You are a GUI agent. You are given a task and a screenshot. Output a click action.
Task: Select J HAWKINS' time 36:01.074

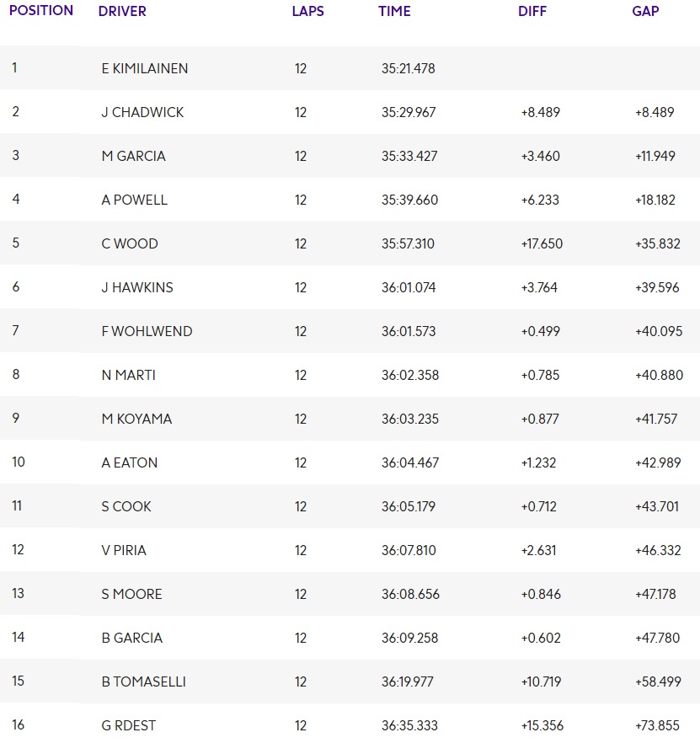[409, 287]
